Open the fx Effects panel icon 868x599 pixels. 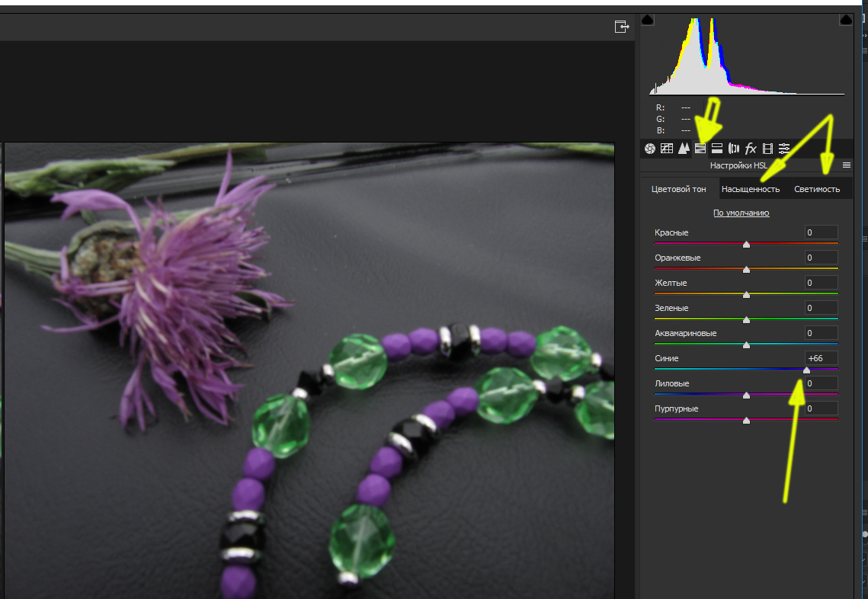pyautogui.click(x=751, y=149)
